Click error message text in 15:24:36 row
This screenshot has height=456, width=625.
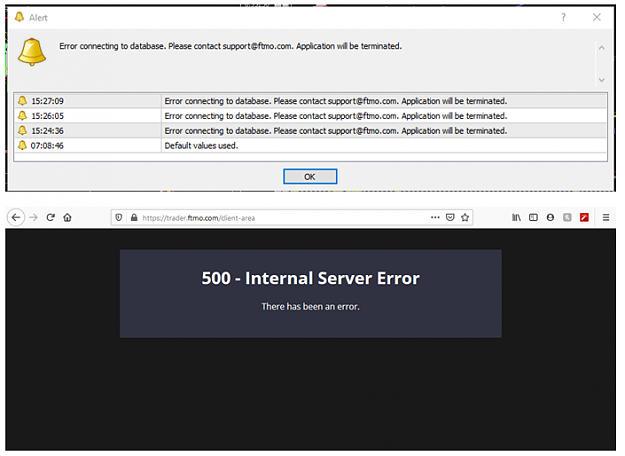coord(336,131)
